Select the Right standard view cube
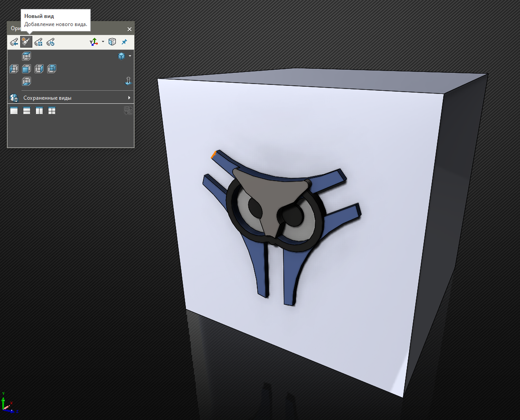The image size is (520, 420). (x=39, y=69)
